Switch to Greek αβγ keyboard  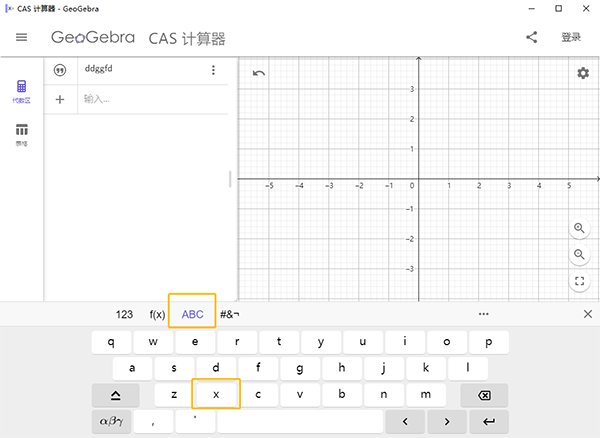pyautogui.click(x=111, y=422)
